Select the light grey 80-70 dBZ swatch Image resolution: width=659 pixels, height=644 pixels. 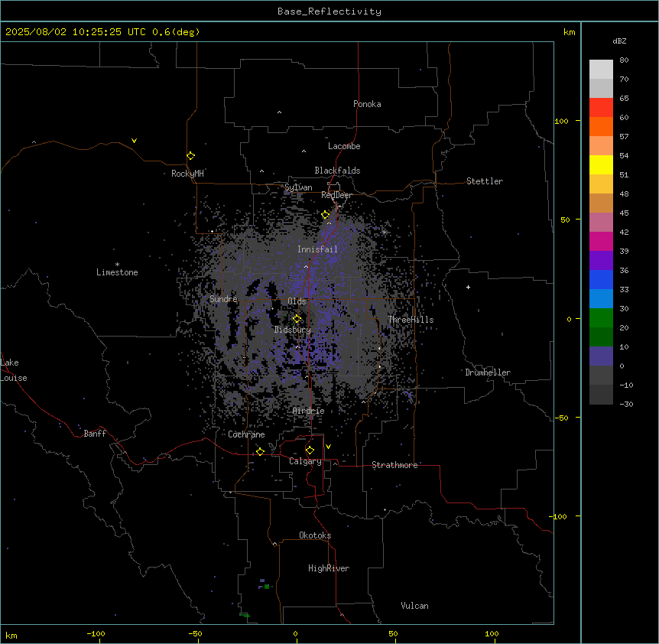tap(601, 70)
